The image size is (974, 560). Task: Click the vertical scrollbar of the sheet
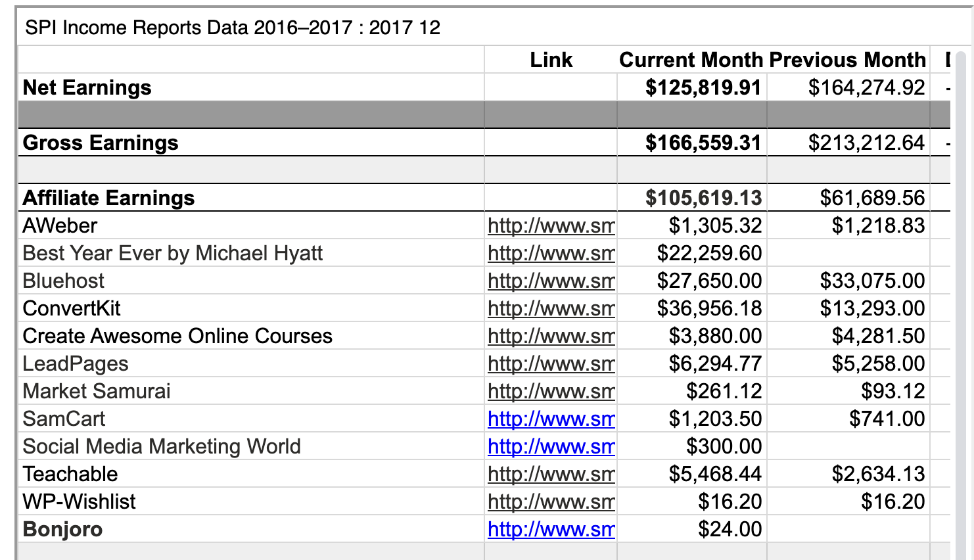click(x=960, y=306)
